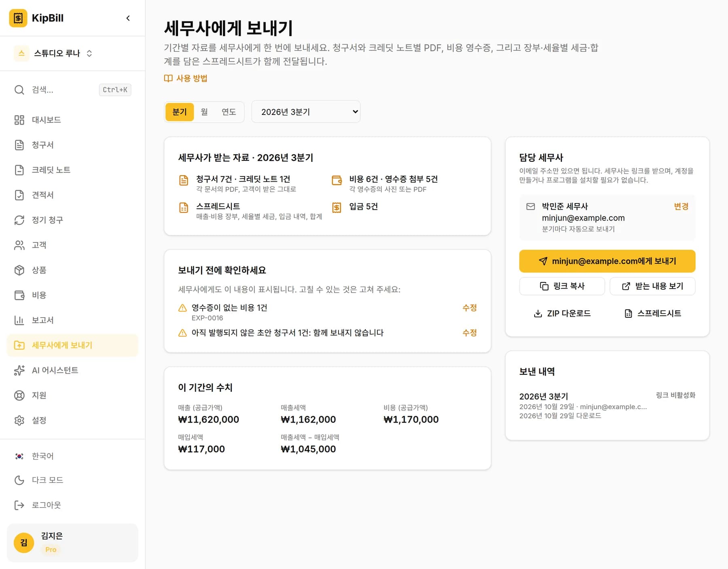Select 세무사에게 보내기 in the sidebar
This screenshot has height=569, width=728.
coord(72,345)
